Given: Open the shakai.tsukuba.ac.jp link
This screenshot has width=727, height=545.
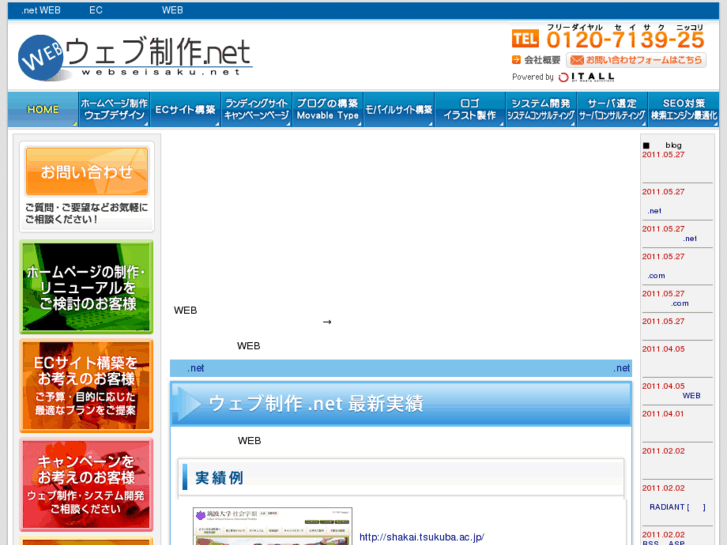Looking at the screenshot, I should click(421, 537).
